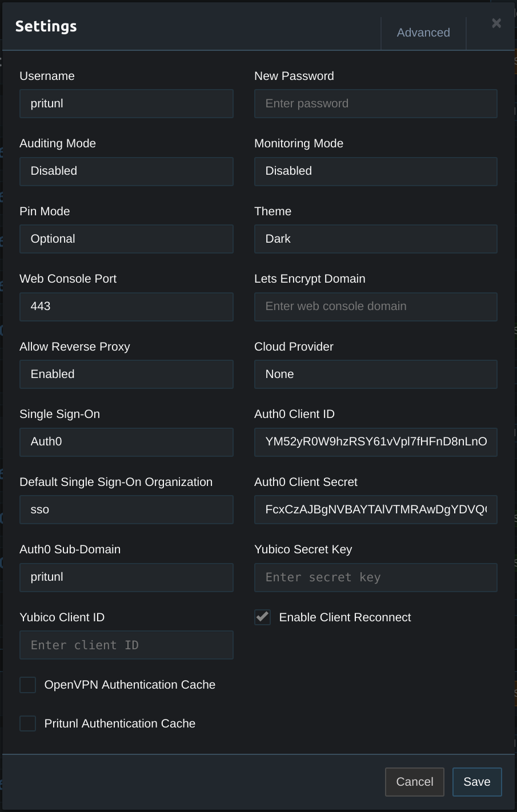The width and height of the screenshot is (517, 812).
Task: Click the Auth0 Client Secret field
Action: click(x=375, y=509)
